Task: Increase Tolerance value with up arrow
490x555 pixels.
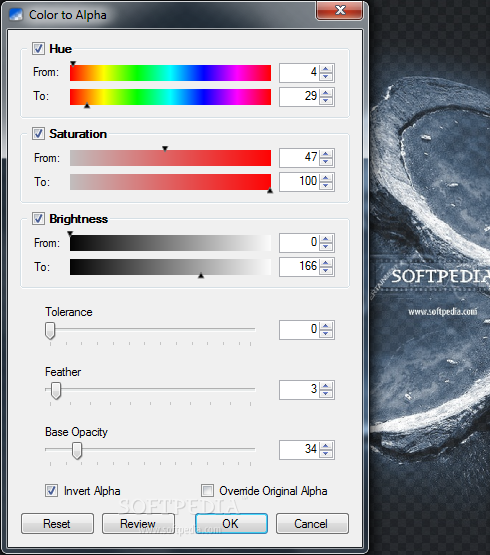Action: click(x=326, y=326)
